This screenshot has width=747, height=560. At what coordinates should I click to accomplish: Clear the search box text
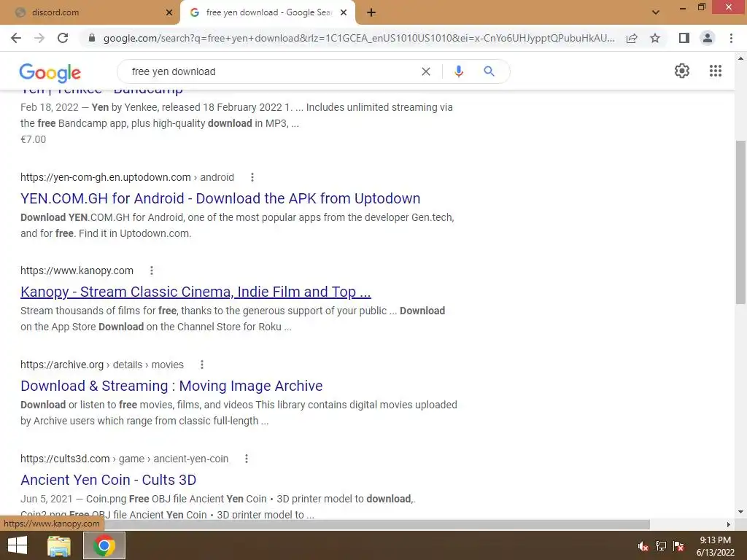(x=426, y=71)
